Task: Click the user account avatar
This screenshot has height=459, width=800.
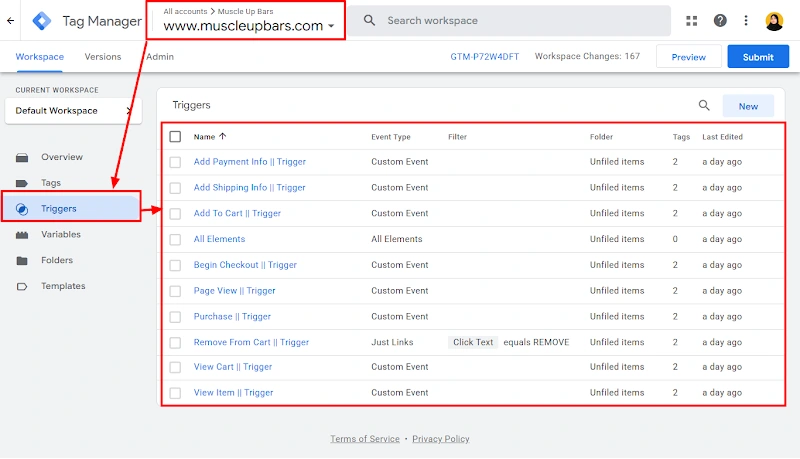Action: [x=774, y=21]
